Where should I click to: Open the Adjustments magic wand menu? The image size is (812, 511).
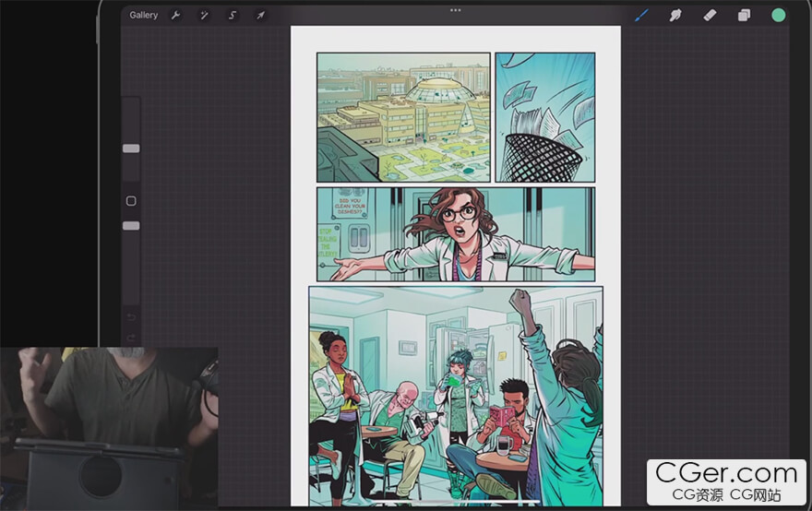click(204, 15)
